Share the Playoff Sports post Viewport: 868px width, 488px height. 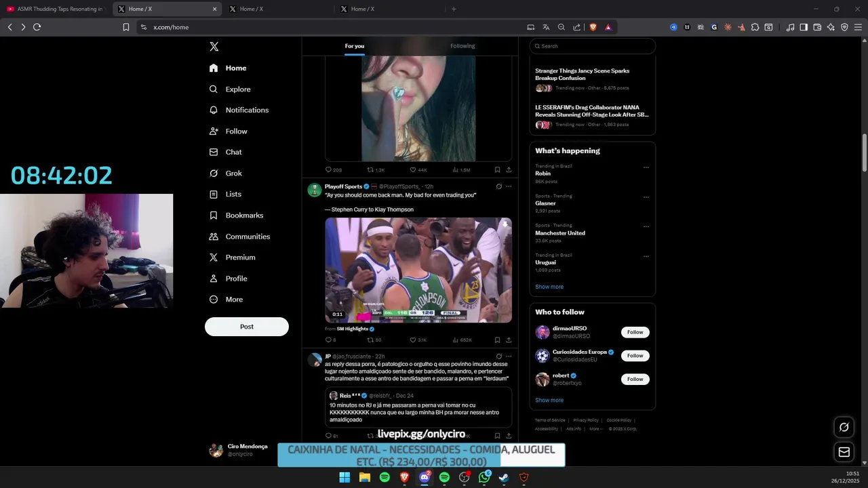[x=509, y=340]
